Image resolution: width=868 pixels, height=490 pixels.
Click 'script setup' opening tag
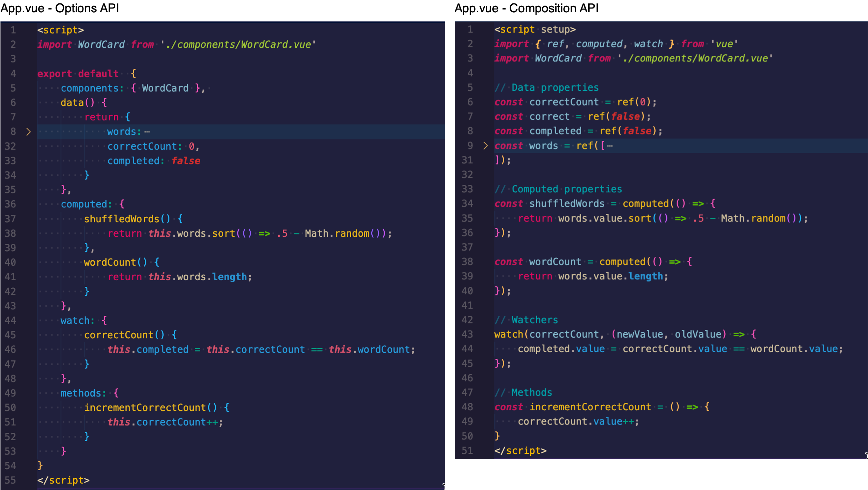coord(535,30)
